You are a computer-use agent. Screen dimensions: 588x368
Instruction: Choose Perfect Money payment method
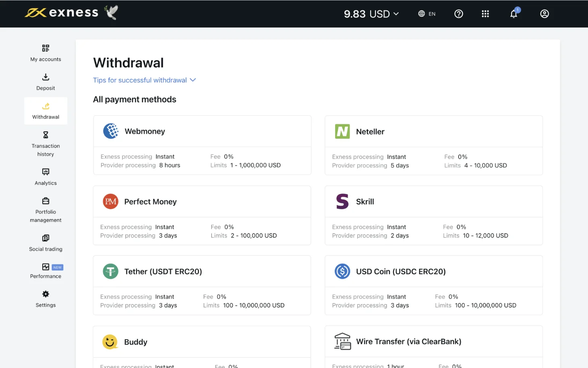(x=202, y=215)
